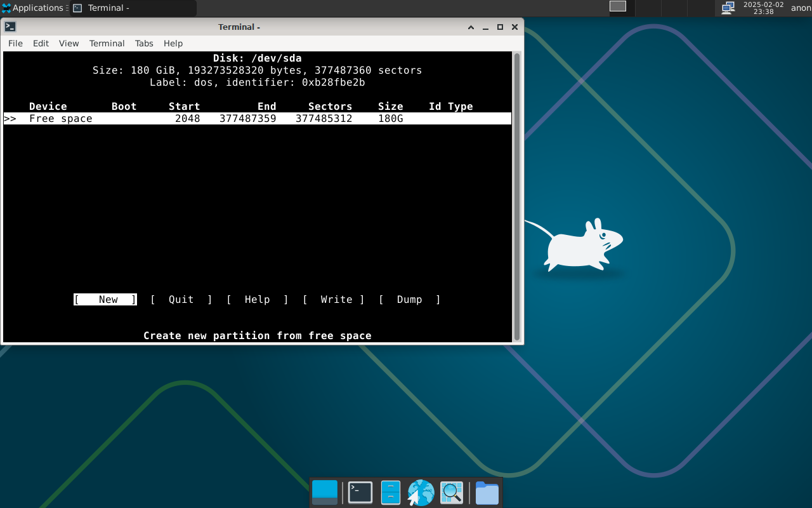This screenshot has height=508, width=812.
Task: Select the Dump option
Action: (x=410, y=300)
